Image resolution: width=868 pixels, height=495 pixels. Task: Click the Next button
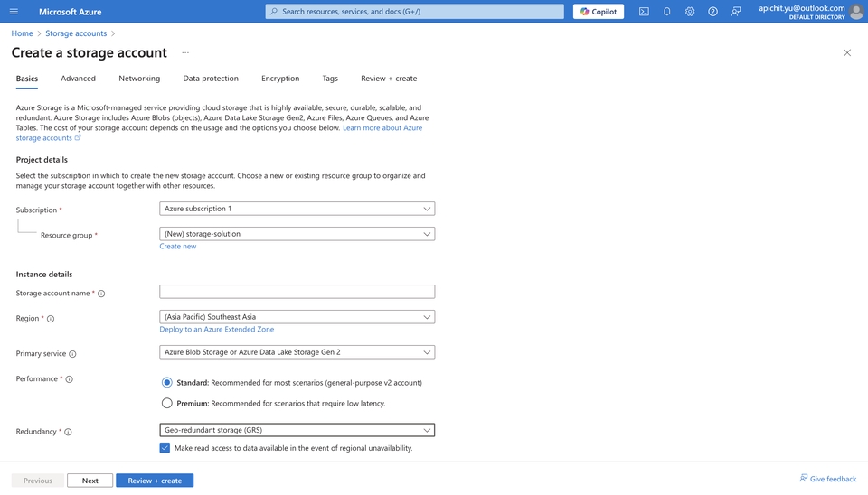tap(90, 481)
